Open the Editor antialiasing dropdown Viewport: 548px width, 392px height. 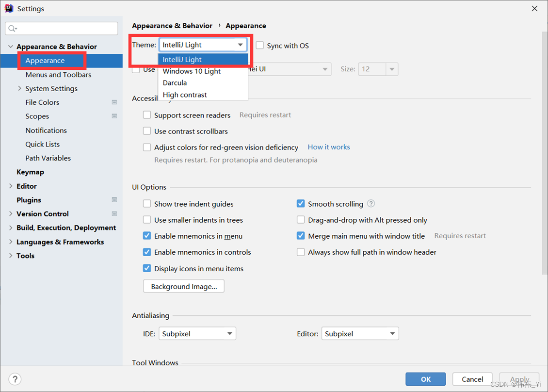[x=360, y=334]
